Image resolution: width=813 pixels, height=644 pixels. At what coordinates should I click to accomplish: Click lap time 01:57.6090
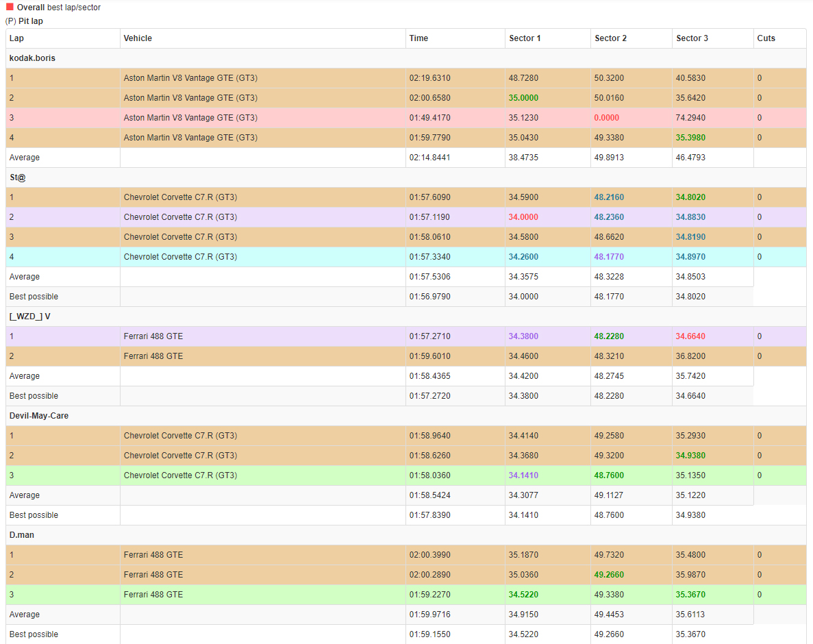430,197
